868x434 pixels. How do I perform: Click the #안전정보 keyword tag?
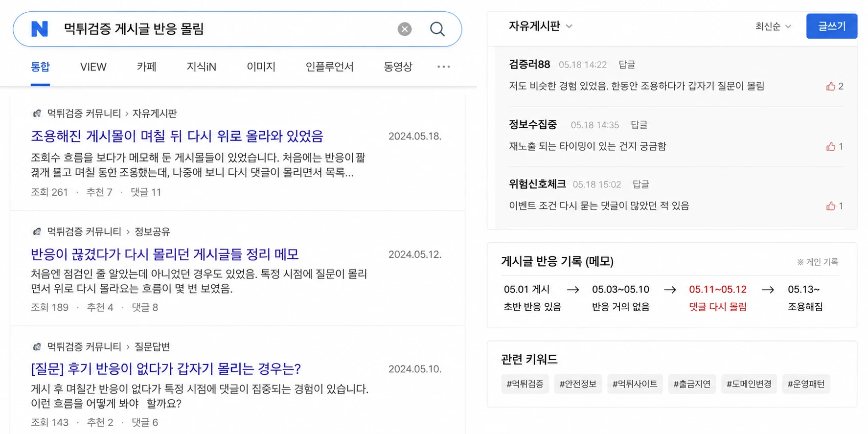[578, 384]
